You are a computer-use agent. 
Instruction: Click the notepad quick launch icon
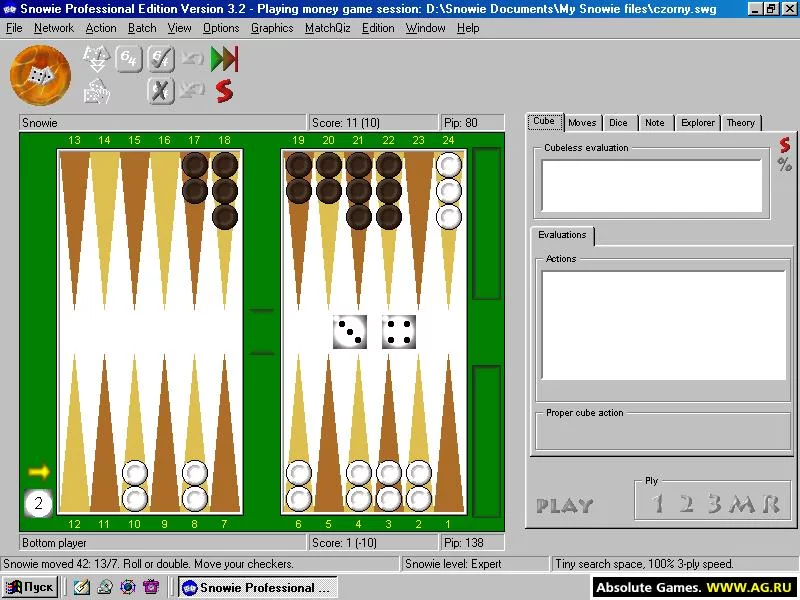[82, 587]
